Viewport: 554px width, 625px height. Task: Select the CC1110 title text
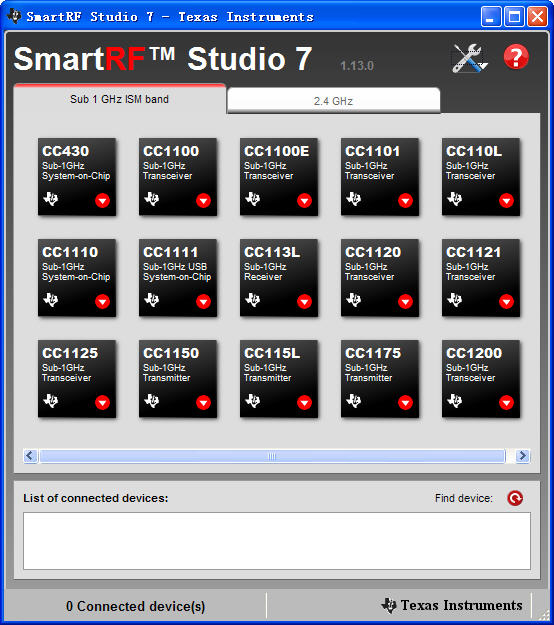pos(70,252)
